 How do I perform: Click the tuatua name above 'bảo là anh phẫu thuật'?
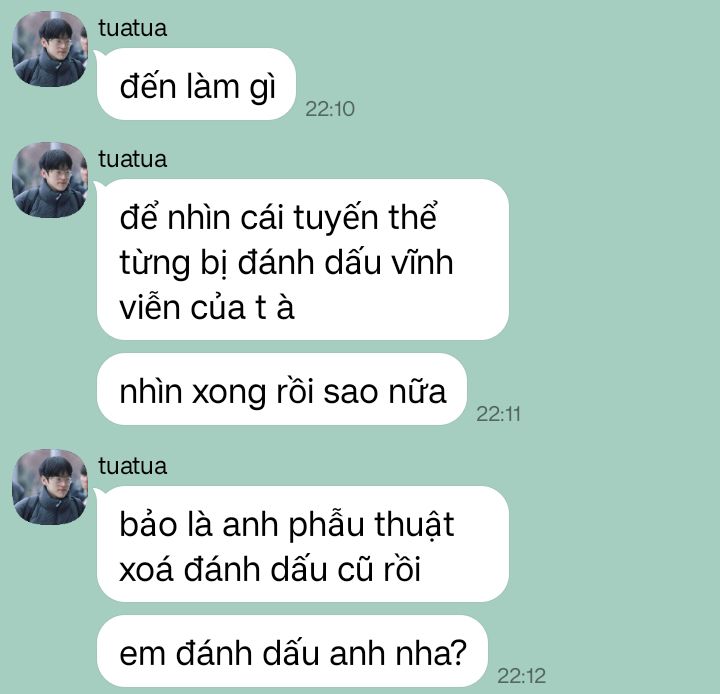(x=132, y=466)
